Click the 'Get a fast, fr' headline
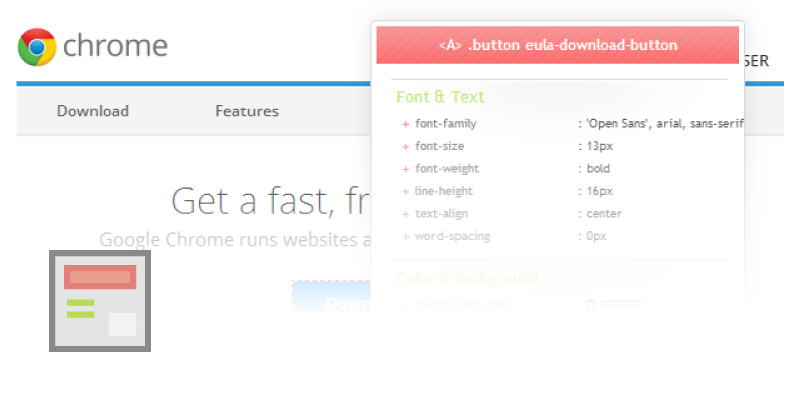Screen dimensions: 800x400 [x=270, y=201]
